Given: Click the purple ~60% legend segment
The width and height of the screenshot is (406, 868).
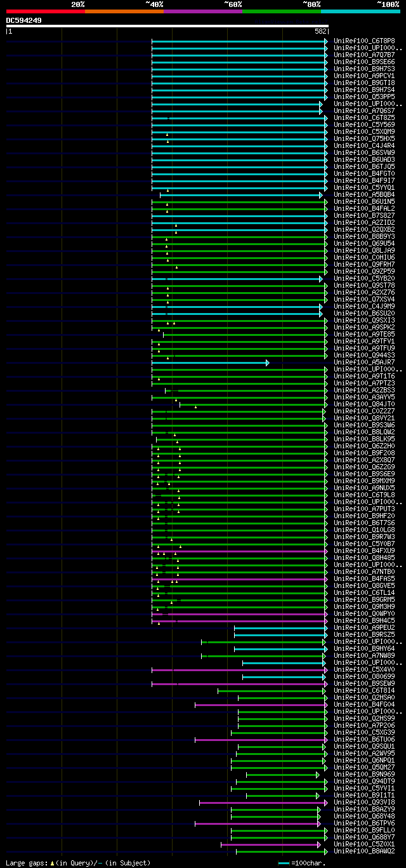Looking at the screenshot, I should point(203,11).
